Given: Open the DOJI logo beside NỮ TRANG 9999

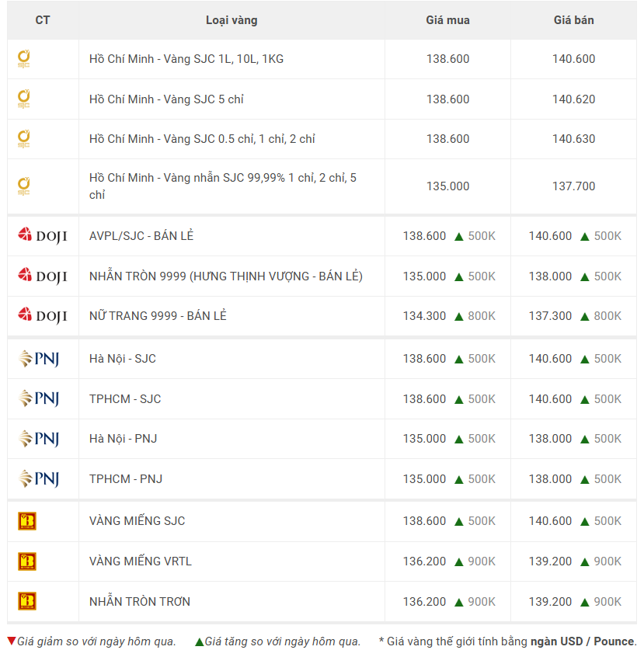Looking at the screenshot, I should 42,316.
